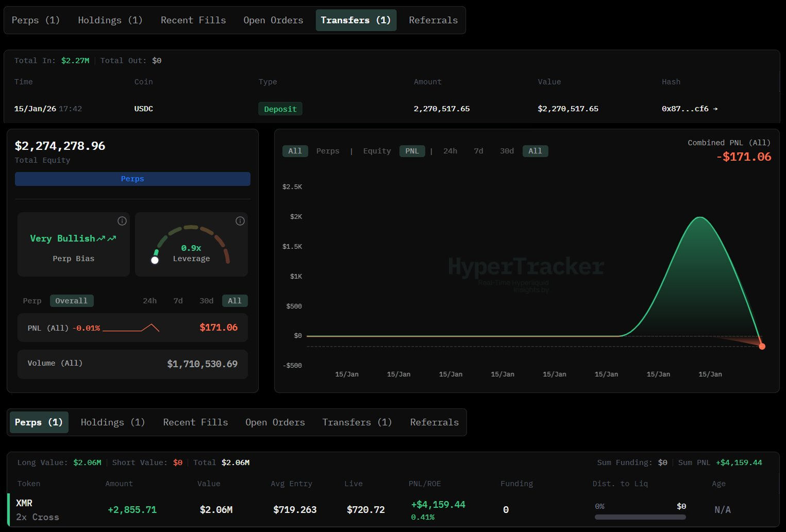Click the arrow icon beside hash 0x87...cf6
Image resolution: width=786 pixels, height=532 pixels.
(715, 109)
